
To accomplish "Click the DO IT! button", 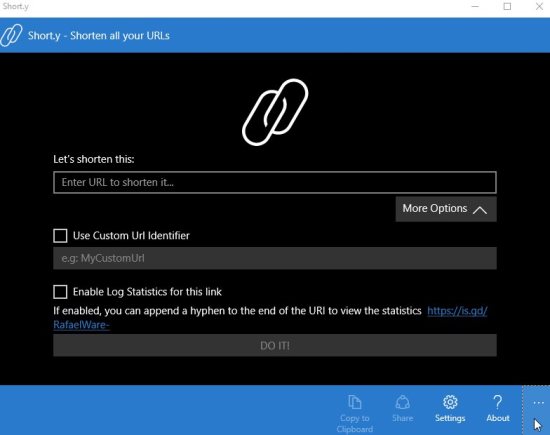I will click(275, 345).
